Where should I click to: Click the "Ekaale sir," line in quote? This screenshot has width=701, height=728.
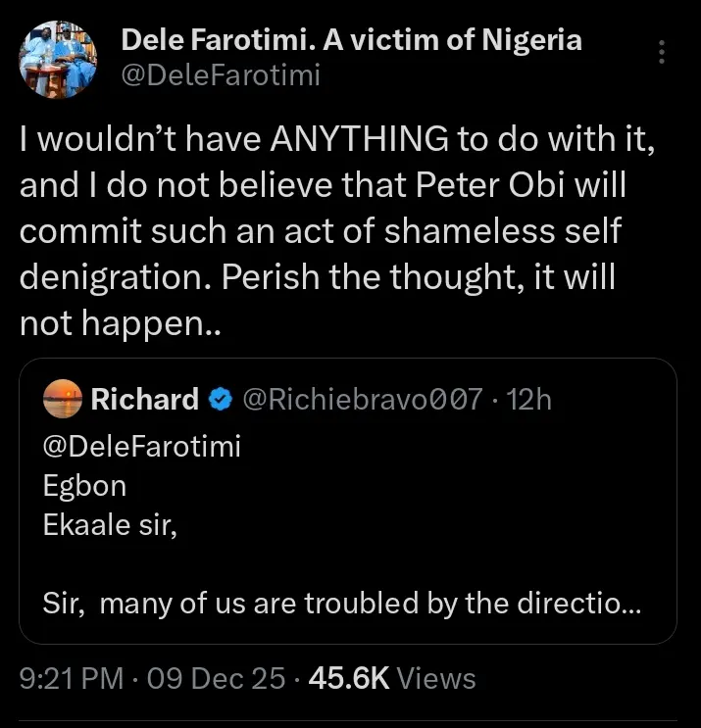click(x=113, y=524)
